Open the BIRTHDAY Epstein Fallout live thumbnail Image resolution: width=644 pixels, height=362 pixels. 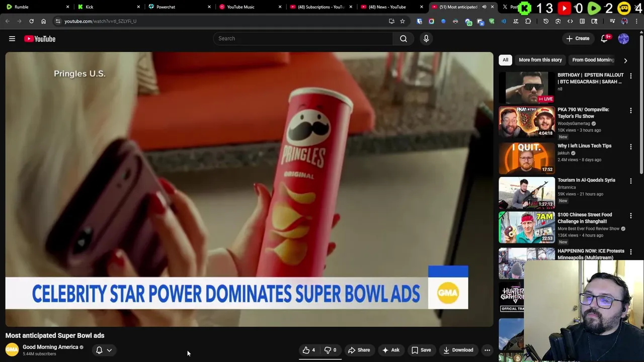527,88
